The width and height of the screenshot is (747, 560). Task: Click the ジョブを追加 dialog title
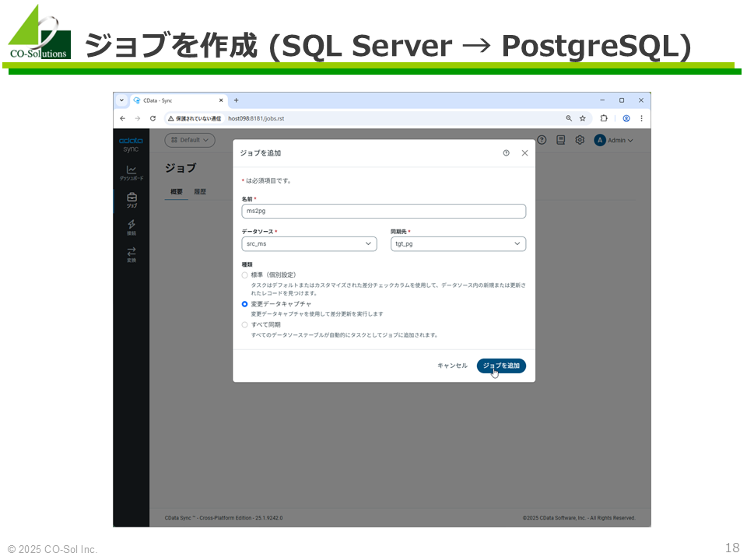click(x=260, y=153)
